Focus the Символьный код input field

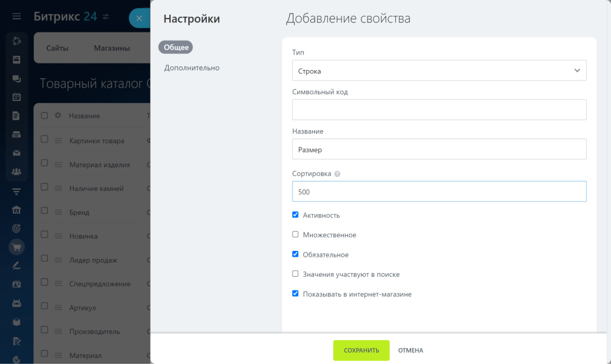tap(439, 110)
